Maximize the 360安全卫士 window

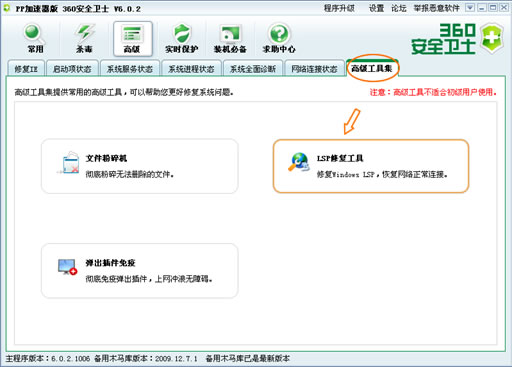click(x=493, y=8)
